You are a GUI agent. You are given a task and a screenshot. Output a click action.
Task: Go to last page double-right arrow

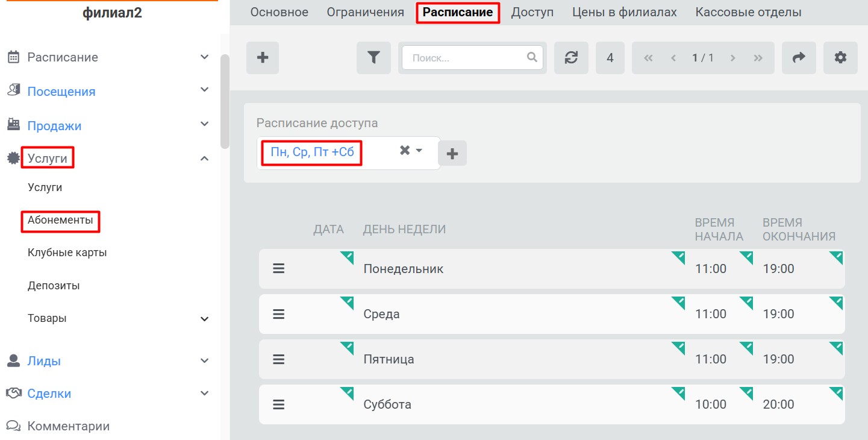[758, 58]
